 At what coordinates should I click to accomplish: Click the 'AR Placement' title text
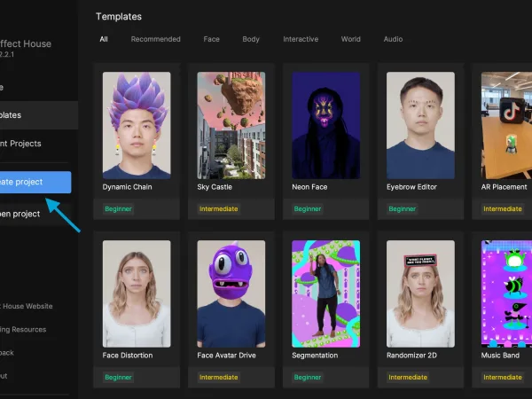(x=505, y=187)
